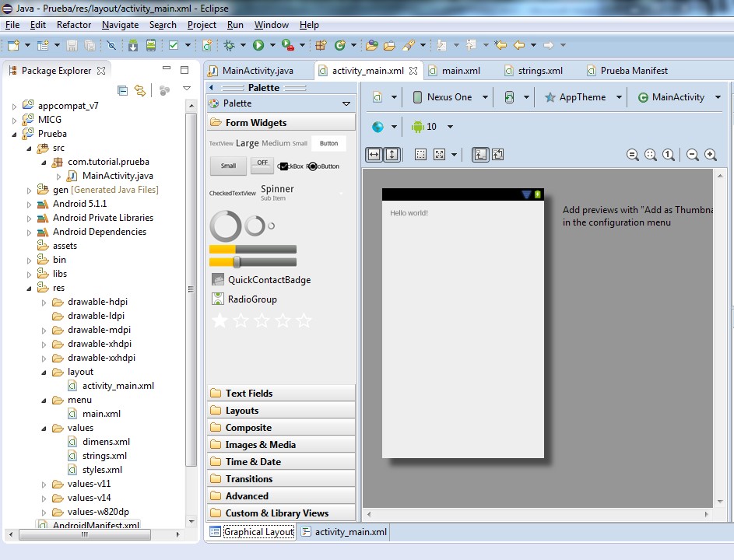Collapse the layout folder

tap(44, 373)
